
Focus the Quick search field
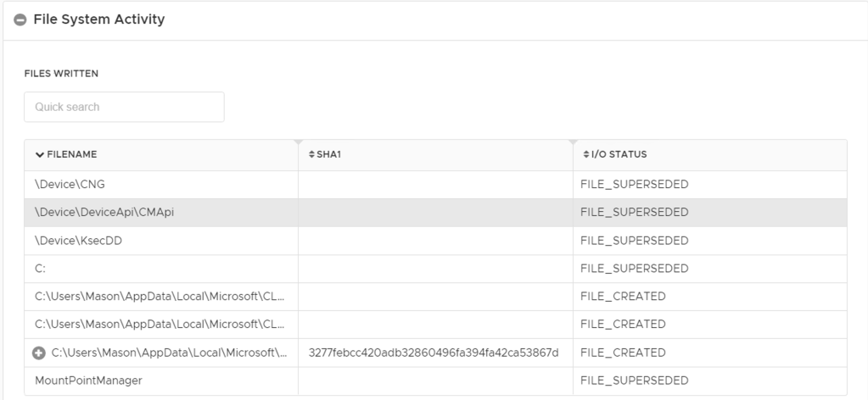click(x=124, y=107)
